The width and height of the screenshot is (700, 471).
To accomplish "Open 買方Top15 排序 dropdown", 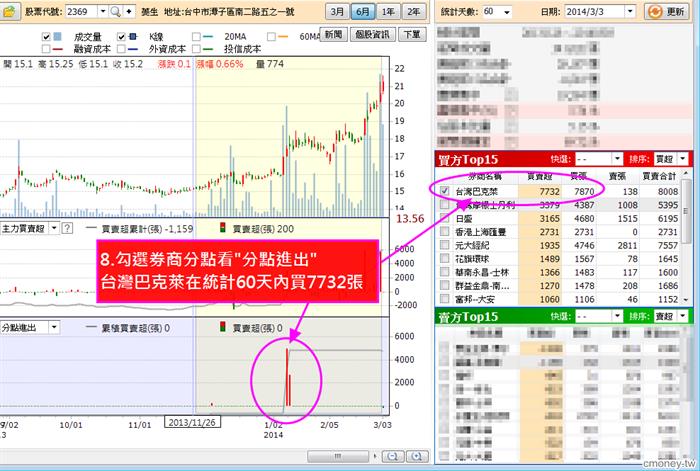I will (x=683, y=159).
